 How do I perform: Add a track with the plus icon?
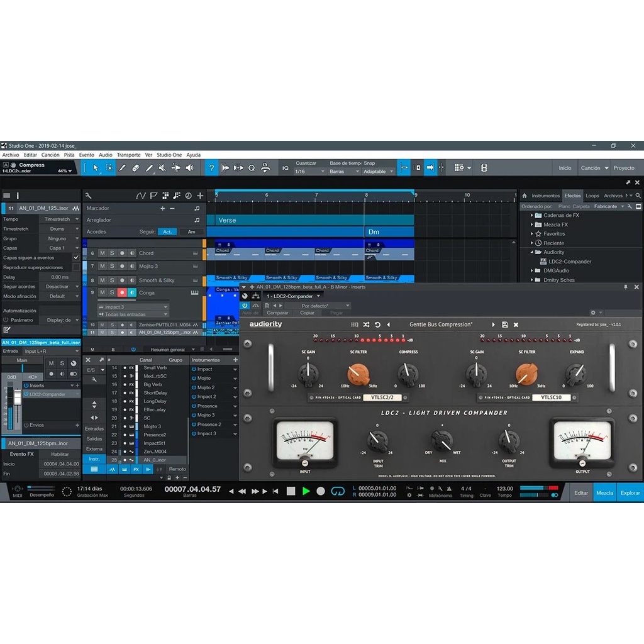(x=200, y=196)
